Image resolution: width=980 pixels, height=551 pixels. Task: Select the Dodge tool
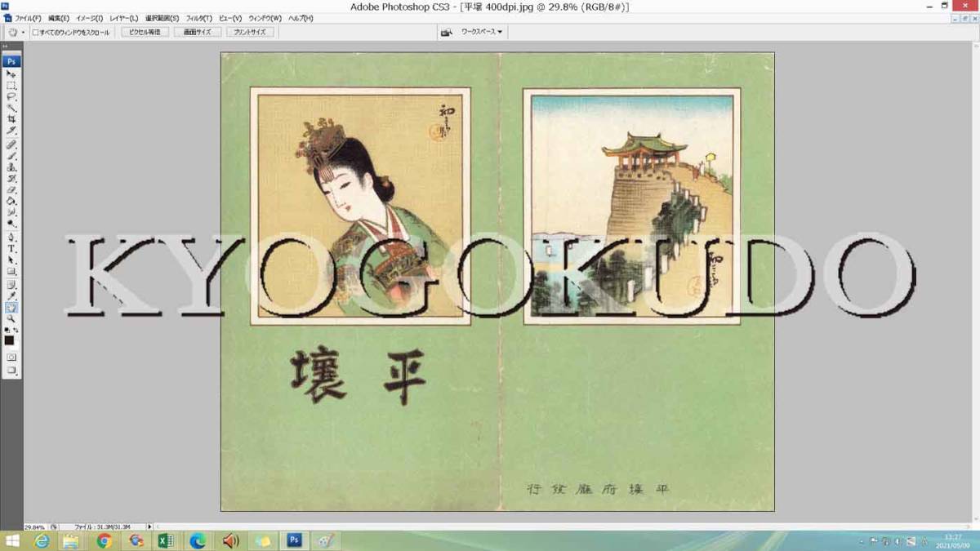click(11, 223)
